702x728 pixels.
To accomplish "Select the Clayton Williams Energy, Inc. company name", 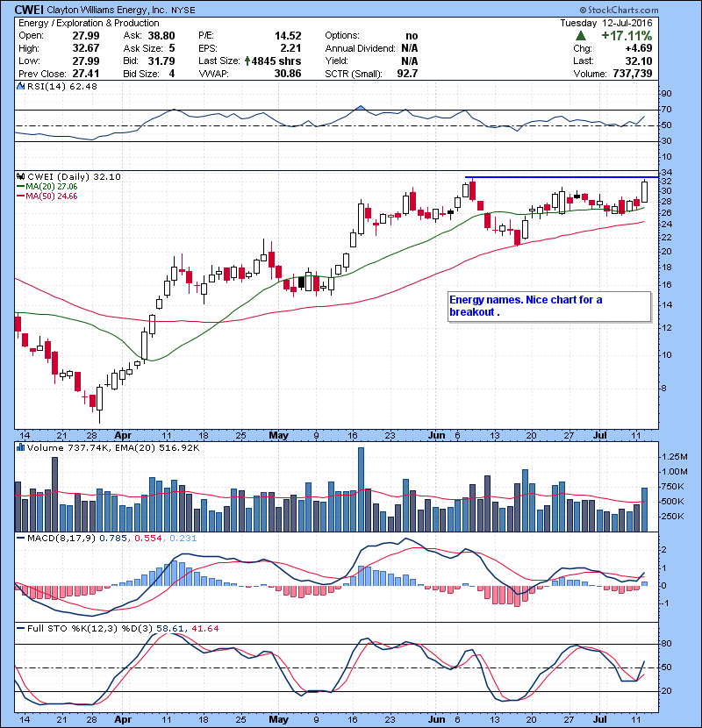I will 107,10.
